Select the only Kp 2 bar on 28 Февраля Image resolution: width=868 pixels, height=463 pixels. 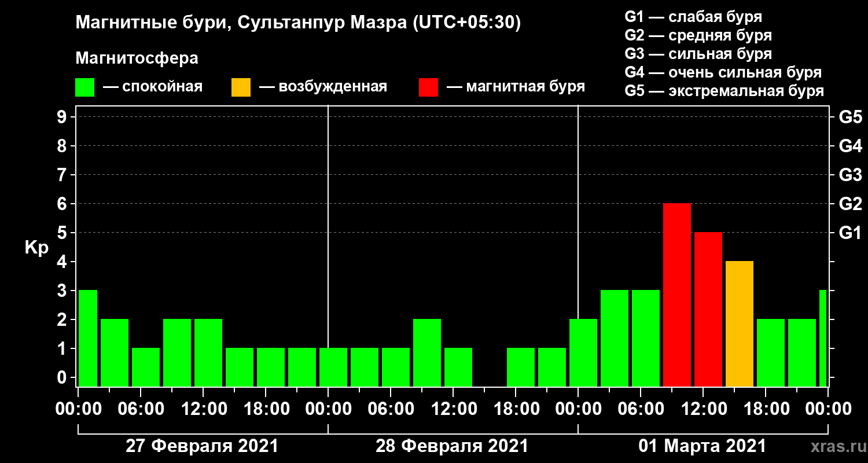(x=427, y=353)
